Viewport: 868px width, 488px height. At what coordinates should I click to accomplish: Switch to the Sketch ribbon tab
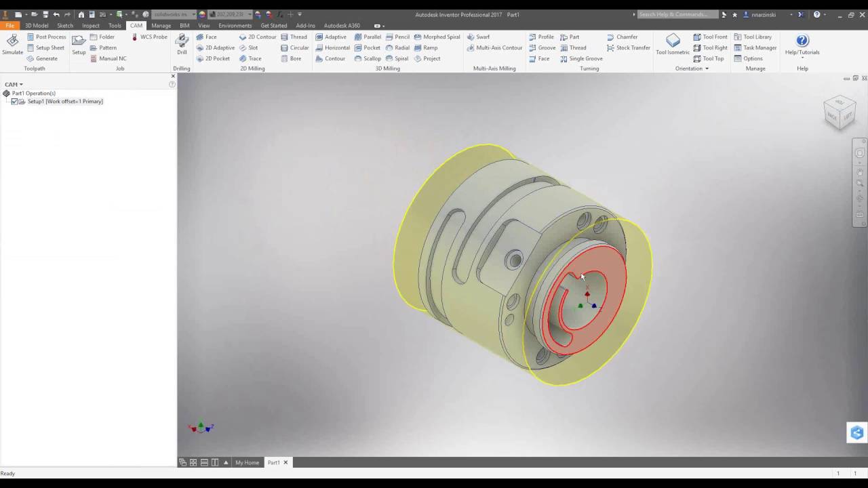pyautogui.click(x=65, y=26)
